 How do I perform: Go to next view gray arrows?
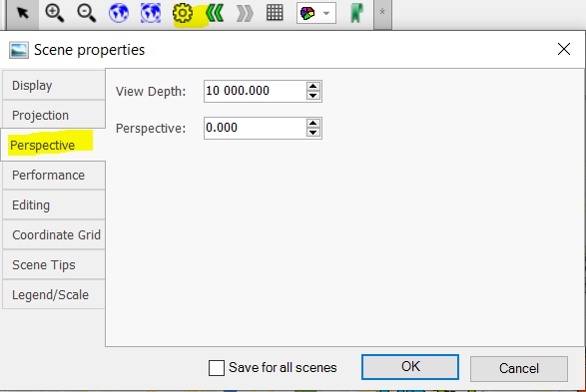click(245, 14)
